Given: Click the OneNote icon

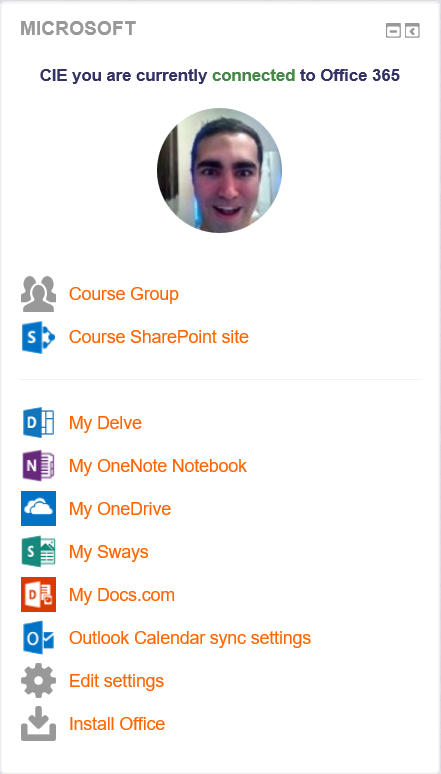Looking at the screenshot, I should pyautogui.click(x=38, y=465).
